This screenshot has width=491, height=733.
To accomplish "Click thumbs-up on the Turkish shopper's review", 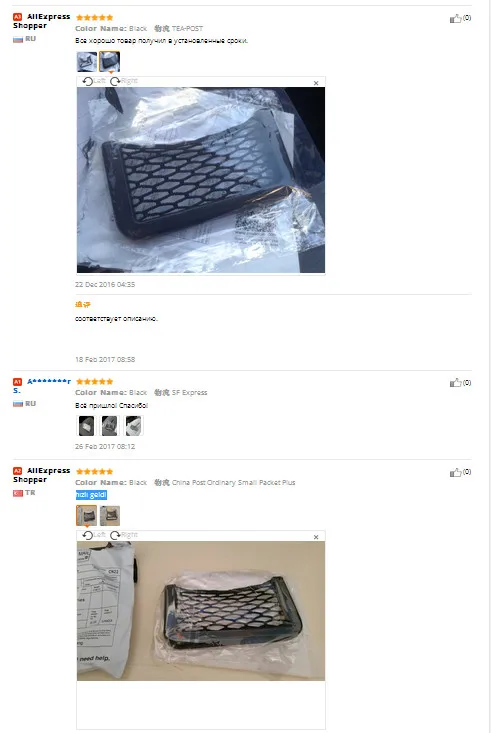I will [455, 473].
